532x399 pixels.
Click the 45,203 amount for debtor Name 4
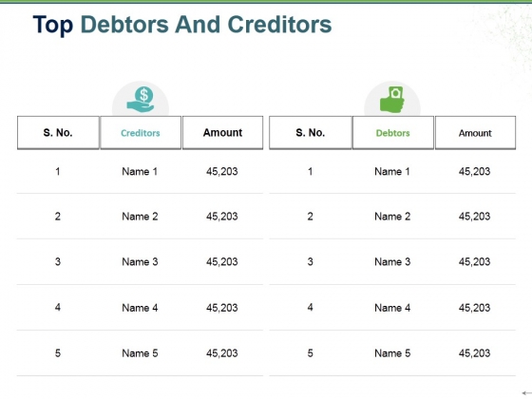474,308
